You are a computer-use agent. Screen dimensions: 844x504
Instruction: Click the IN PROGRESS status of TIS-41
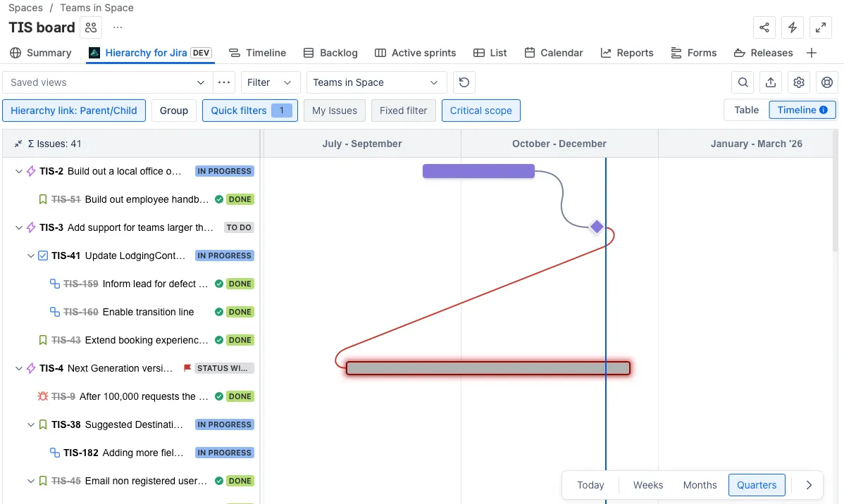pos(225,256)
